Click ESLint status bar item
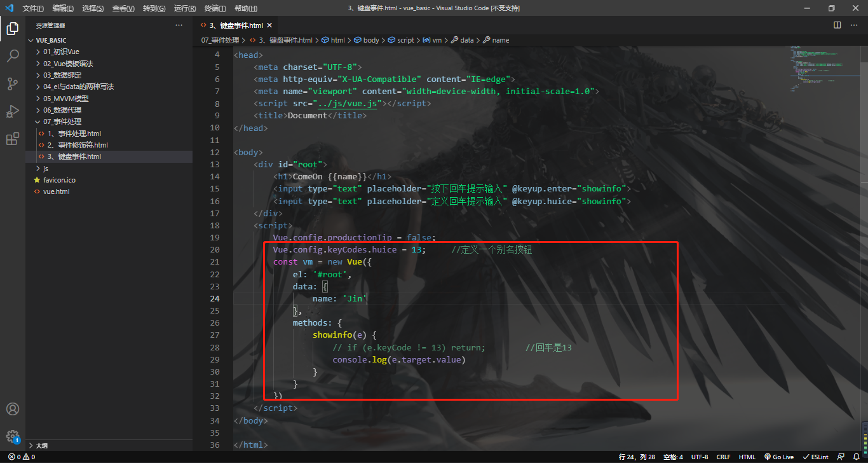Viewport: 868px width, 463px height. (x=815, y=457)
